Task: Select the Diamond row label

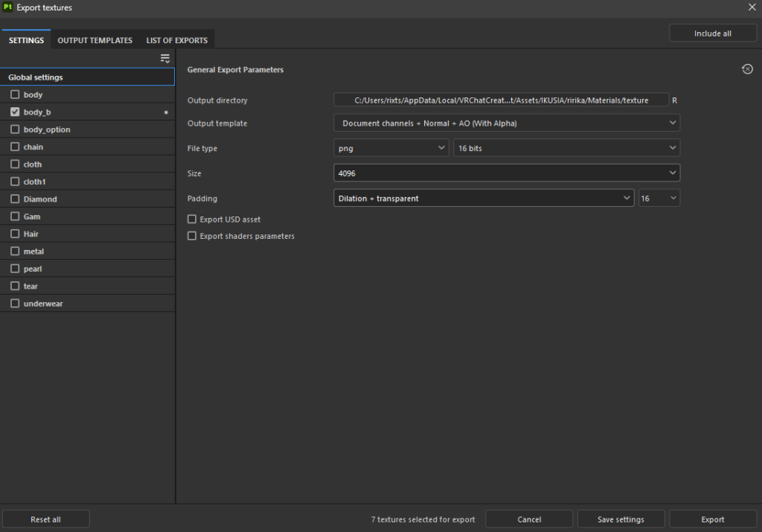Action: (x=40, y=199)
